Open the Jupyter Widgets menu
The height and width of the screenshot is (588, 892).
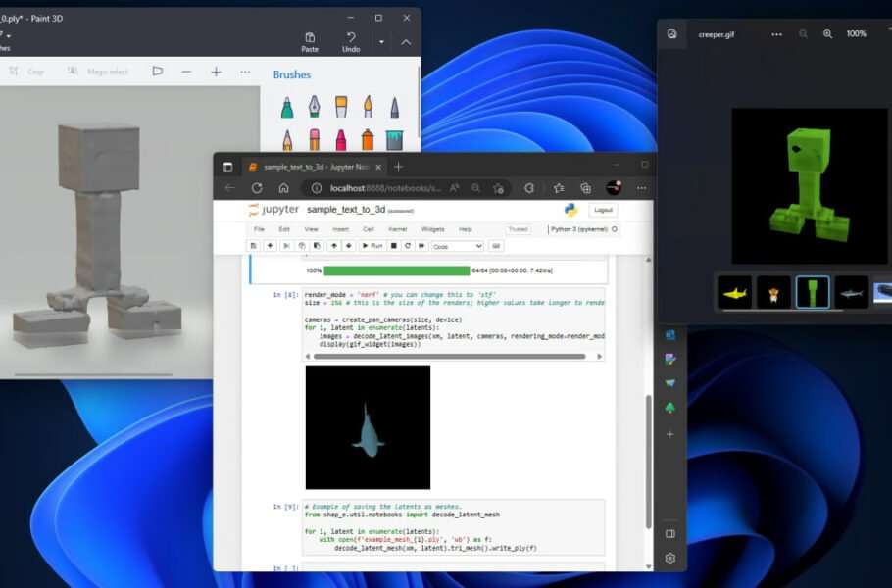pyautogui.click(x=432, y=229)
